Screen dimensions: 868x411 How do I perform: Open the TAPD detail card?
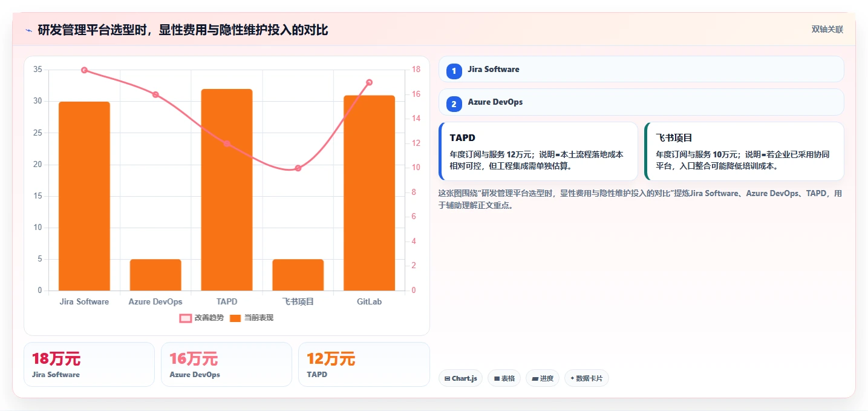(538, 151)
